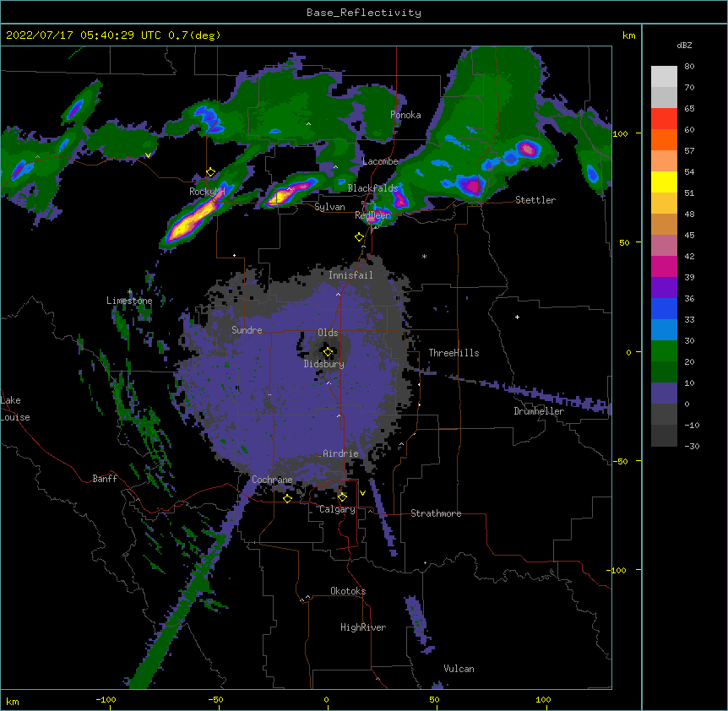
Task: Pick the bright yellow 54-51 dBZ swatch
Action: click(x=664, y=182)
